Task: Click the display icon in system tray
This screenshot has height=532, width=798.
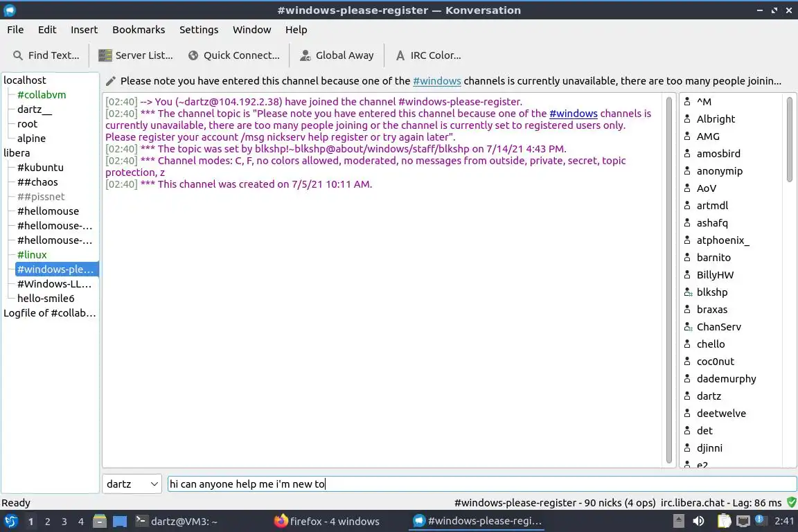Action: point(743,522)
